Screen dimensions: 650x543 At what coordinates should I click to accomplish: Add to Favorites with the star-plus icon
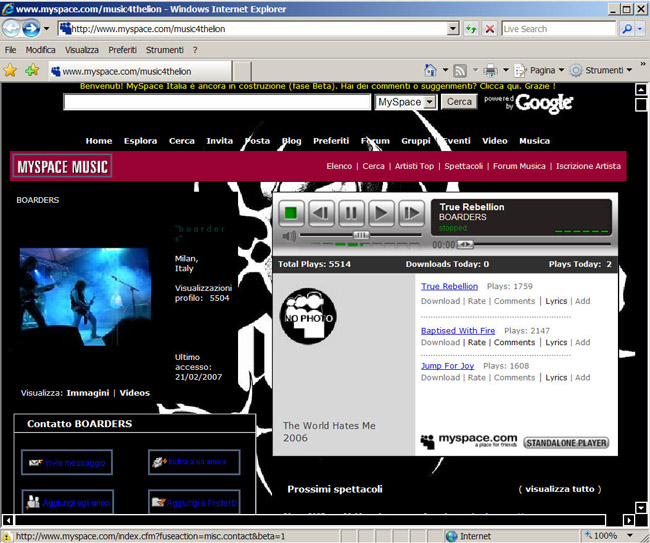[x=32, y=70]
